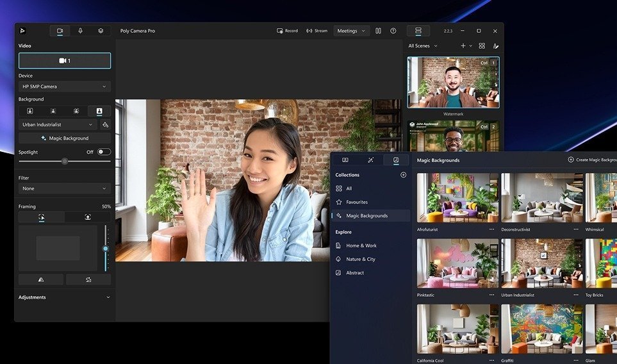Select video source 1 button
Image resolution: width=617 pixels, height=364 pixels.
click(65, 61)
